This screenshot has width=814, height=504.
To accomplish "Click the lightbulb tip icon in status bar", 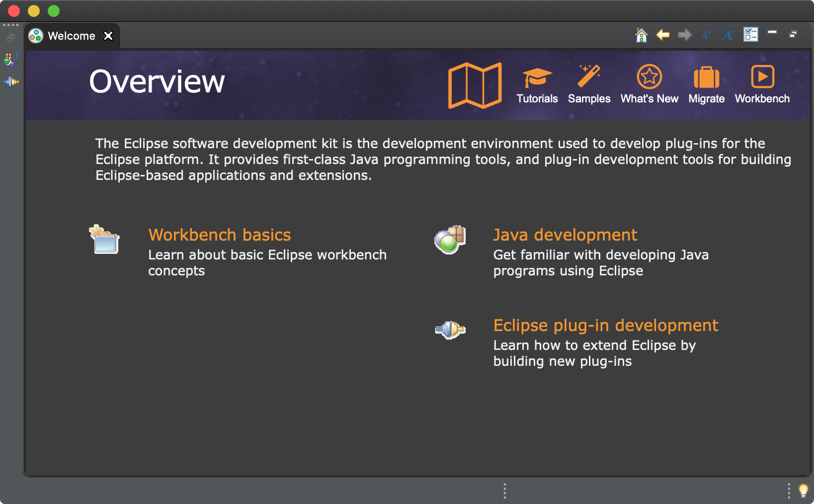I will coord(803,491).
